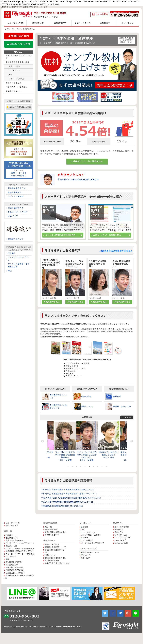
Task: Go back with the carousel left arrow
Action: pos(42,441)
